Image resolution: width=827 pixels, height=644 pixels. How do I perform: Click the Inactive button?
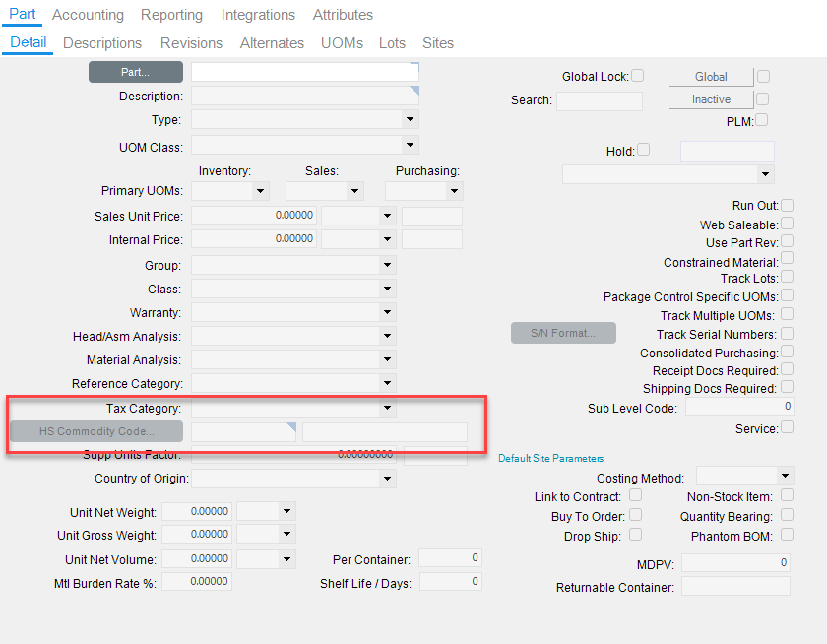[711, 99]
